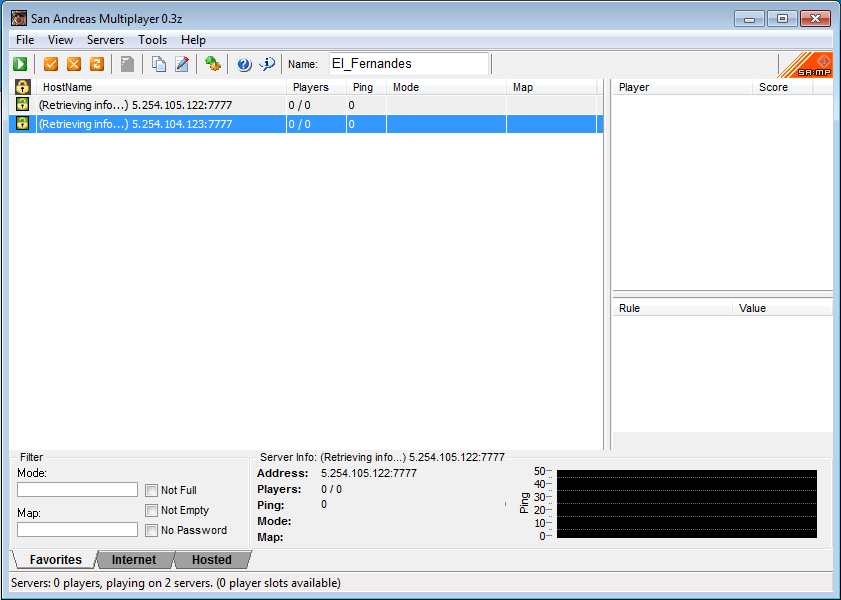Click the Address value 5.254.105.122:7777
The height and width of the screenshot is (600, 841).
click(369, 473)
